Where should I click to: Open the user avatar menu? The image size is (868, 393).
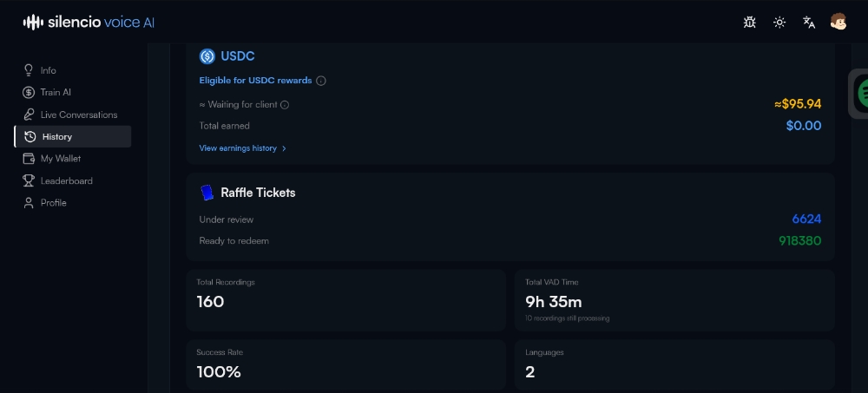pyautogui.click(x=838, y=23)
